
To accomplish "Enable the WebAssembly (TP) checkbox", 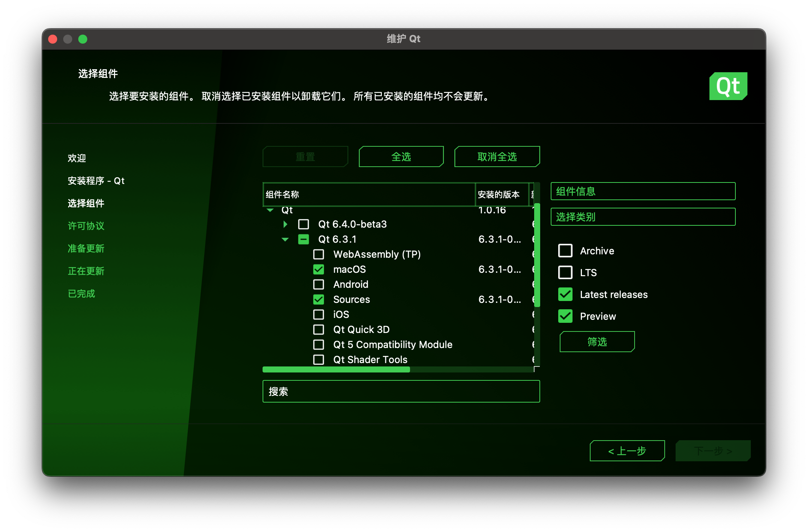I will click(319, 254).
